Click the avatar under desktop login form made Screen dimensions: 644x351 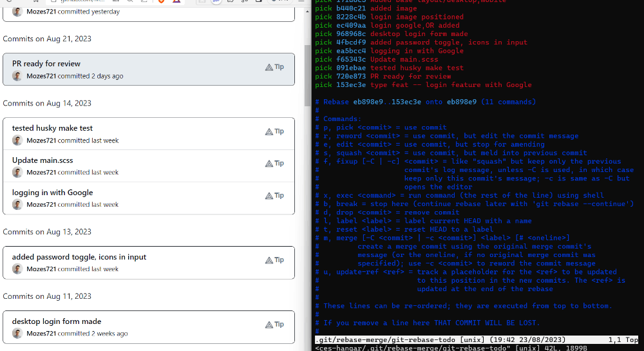[x=17, y=334]
